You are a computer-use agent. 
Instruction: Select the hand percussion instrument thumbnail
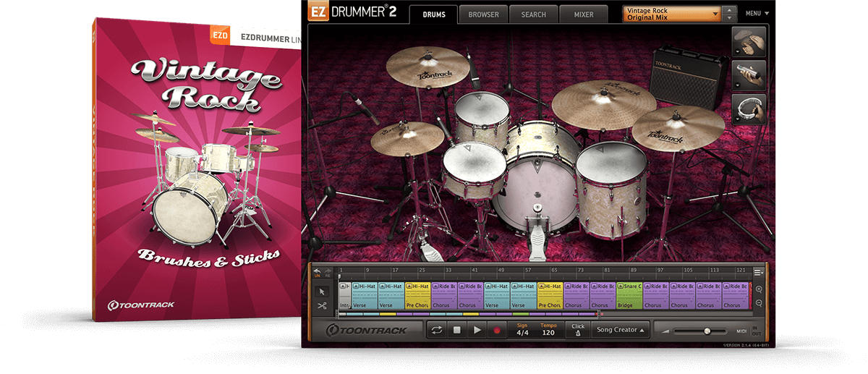749,41
